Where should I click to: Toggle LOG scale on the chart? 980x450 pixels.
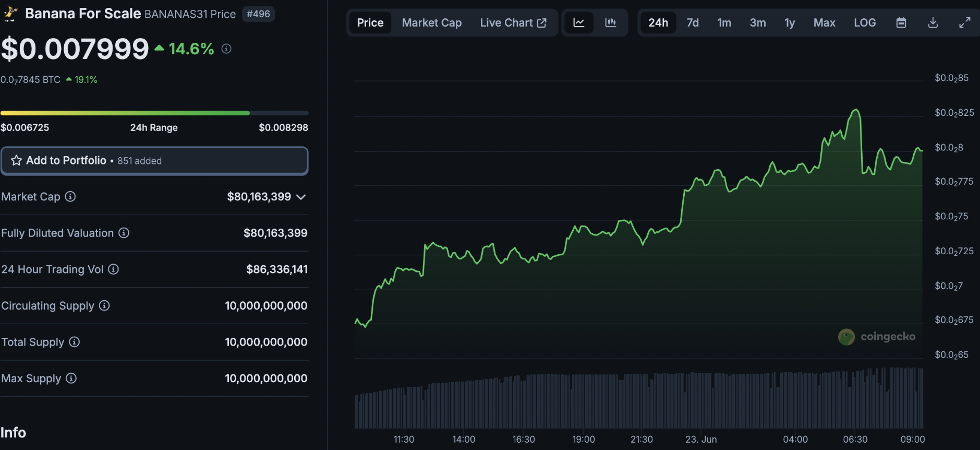(865, 22)
